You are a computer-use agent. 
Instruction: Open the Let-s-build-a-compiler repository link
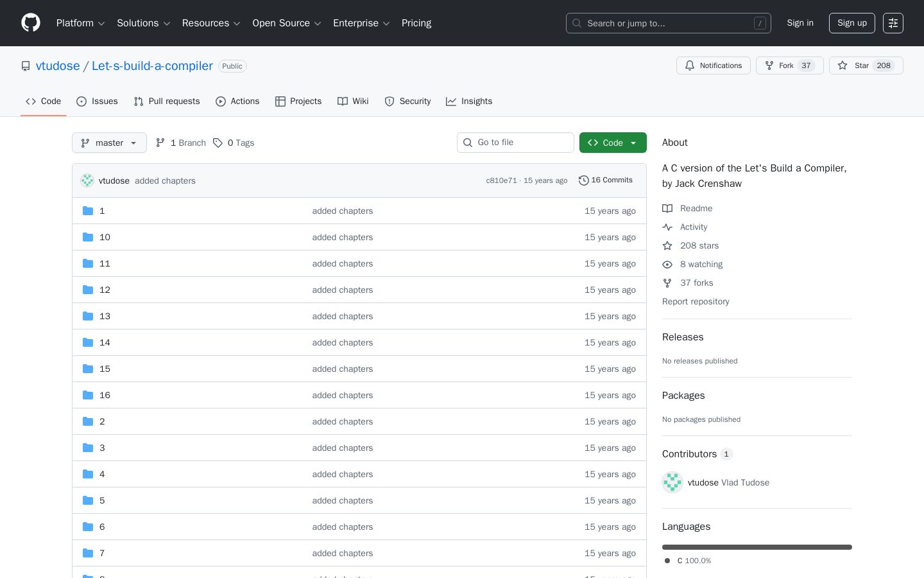tap(152, 66)
